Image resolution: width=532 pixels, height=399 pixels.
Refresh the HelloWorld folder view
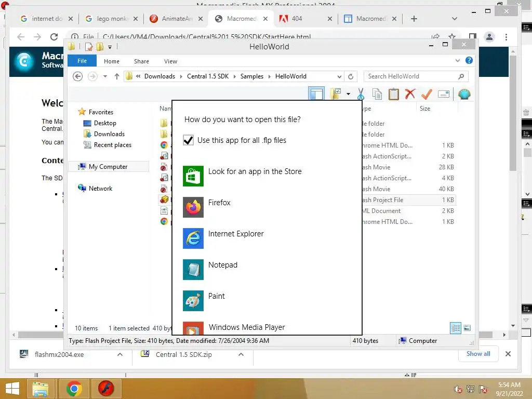point(351,76)
